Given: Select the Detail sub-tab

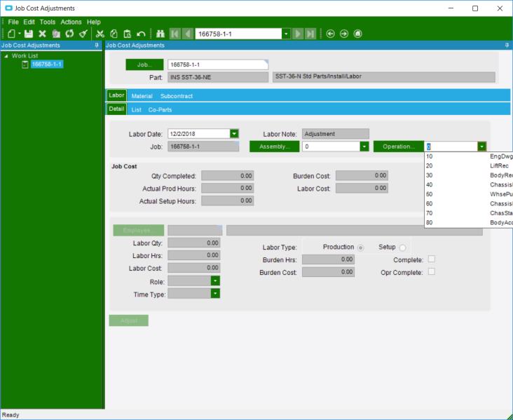Looking at the screenshot, I should (116, 109).
